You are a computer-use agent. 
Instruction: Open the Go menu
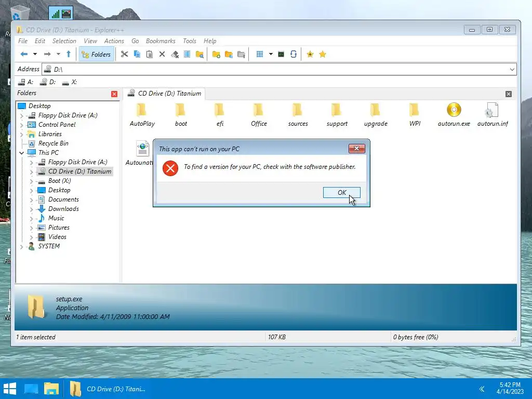tap(135, 41)
